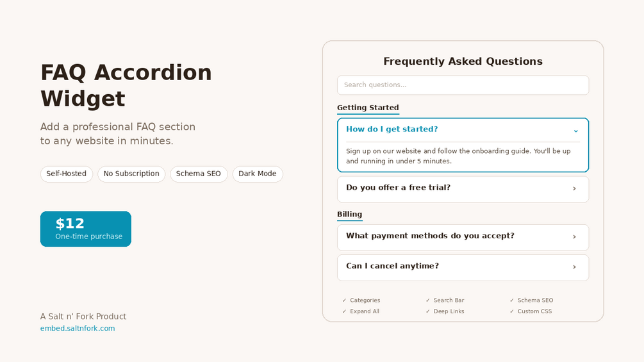
Task: Click the Schema SEO tag pill
Action: (x=199, y=174)
